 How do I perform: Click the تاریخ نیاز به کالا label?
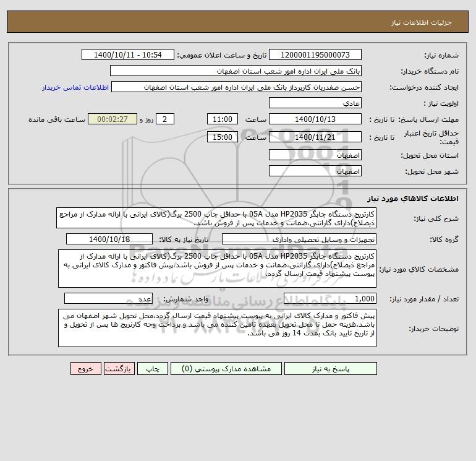184,239
